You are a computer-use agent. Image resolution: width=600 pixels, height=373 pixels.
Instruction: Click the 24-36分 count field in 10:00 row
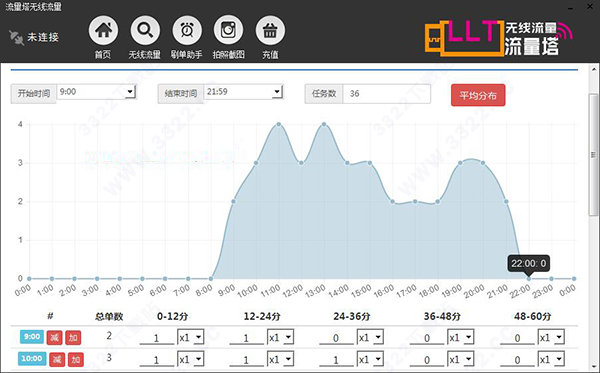(336, 360)
